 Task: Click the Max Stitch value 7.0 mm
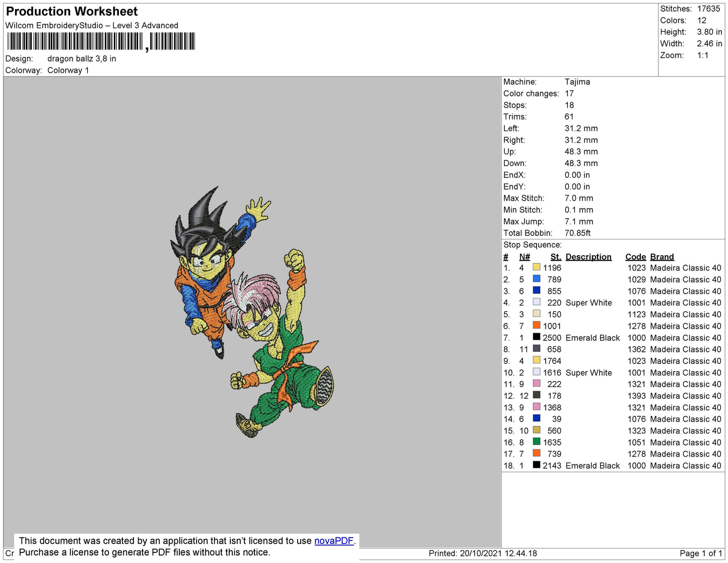(579, 198)
